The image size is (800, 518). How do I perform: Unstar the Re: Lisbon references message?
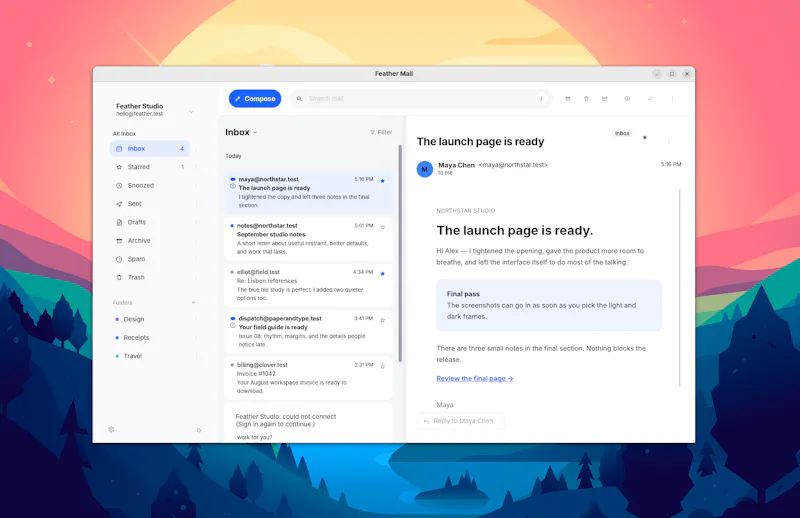point(383,274)
